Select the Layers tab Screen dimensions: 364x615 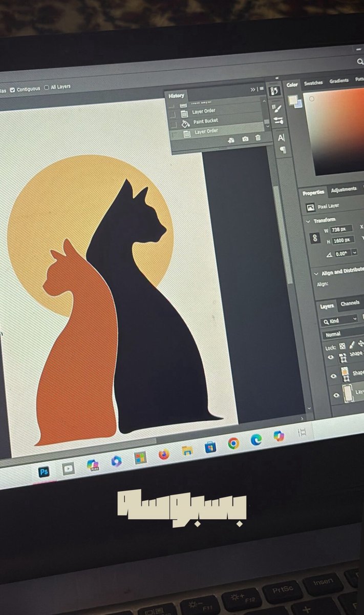tap(327, 306)
